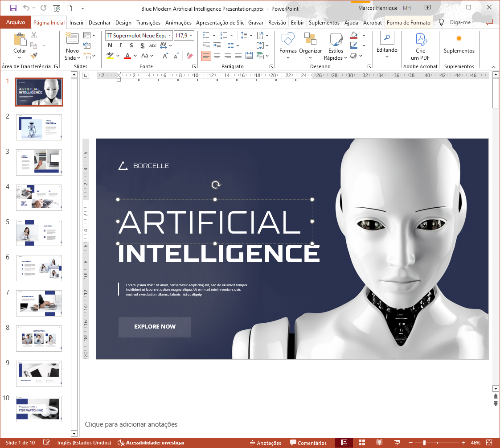Open the font color dropdown arrow
The image size is (500, 448).
pyautogui.click(x=135, y=56)
